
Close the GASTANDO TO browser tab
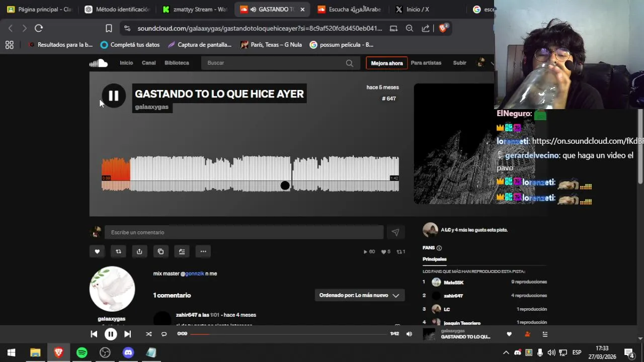pyautogui.click(x=302, y=10)
